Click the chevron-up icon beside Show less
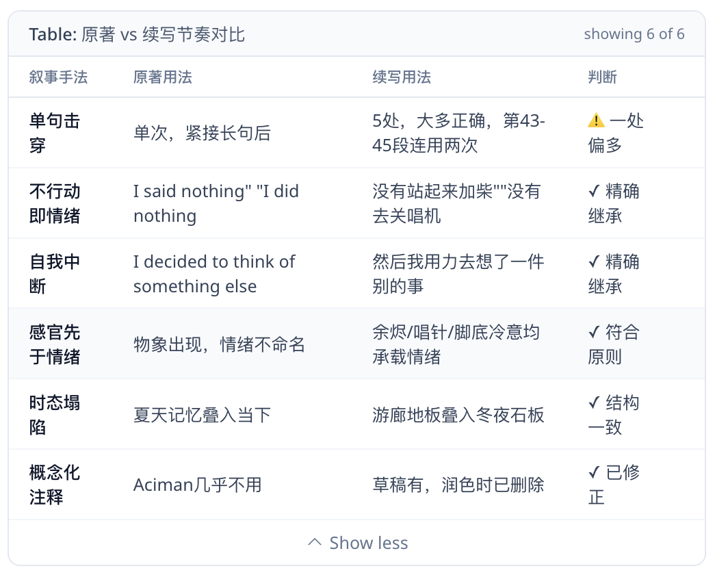This screenshot has width=728, height=575. click(x=315, y=543)
